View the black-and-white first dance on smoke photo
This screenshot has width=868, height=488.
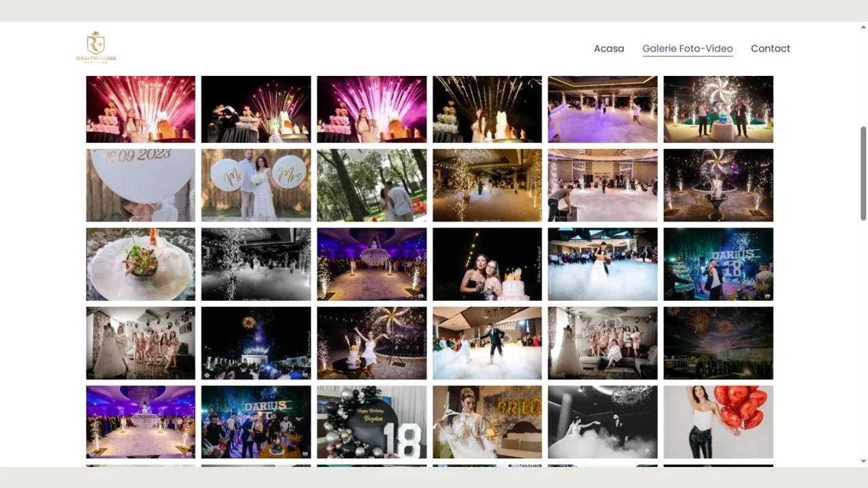click(x=602, y=422)
